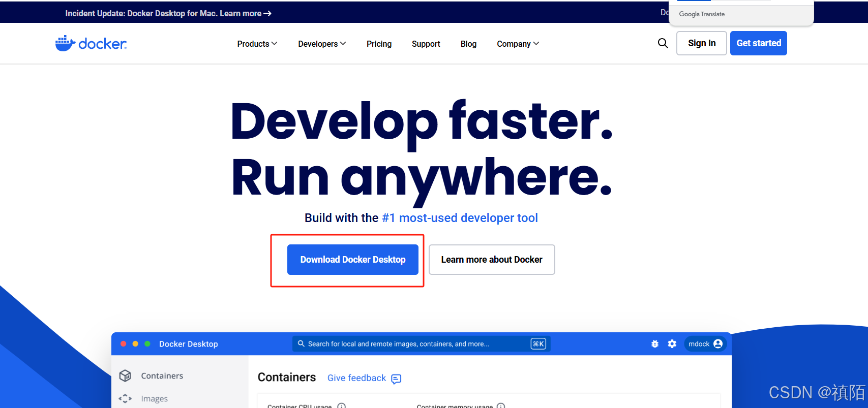Expand the Developers dropdown menu
The height and width of the screenshot is (408, 868).
pyautogui.click(x=322, y=44)
